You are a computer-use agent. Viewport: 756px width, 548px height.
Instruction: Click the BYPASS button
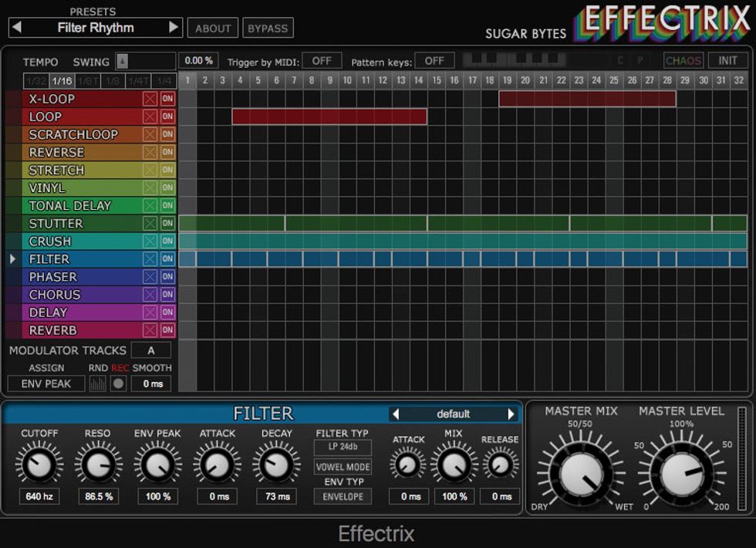[268, 29]
